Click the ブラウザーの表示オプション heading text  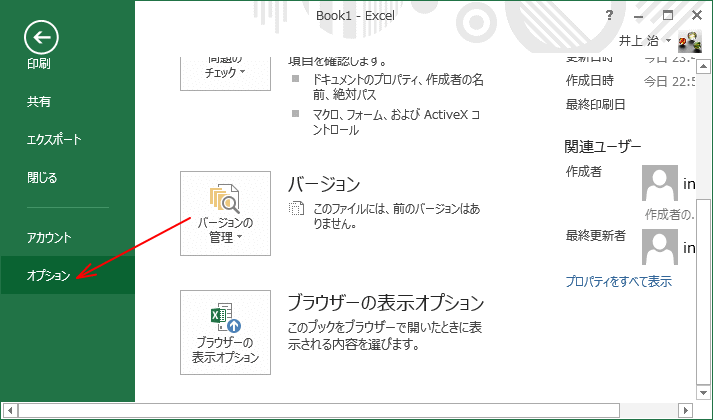[386, 303]
